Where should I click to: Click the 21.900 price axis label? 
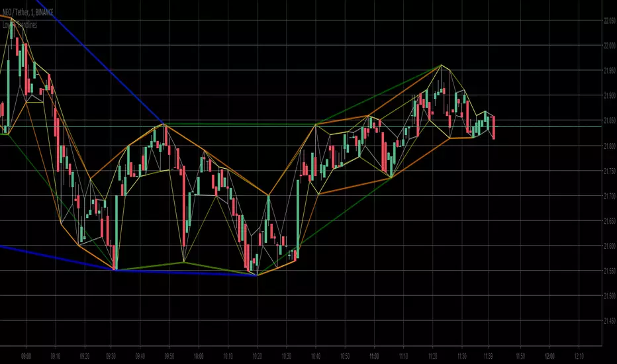(x=610, y=95)
